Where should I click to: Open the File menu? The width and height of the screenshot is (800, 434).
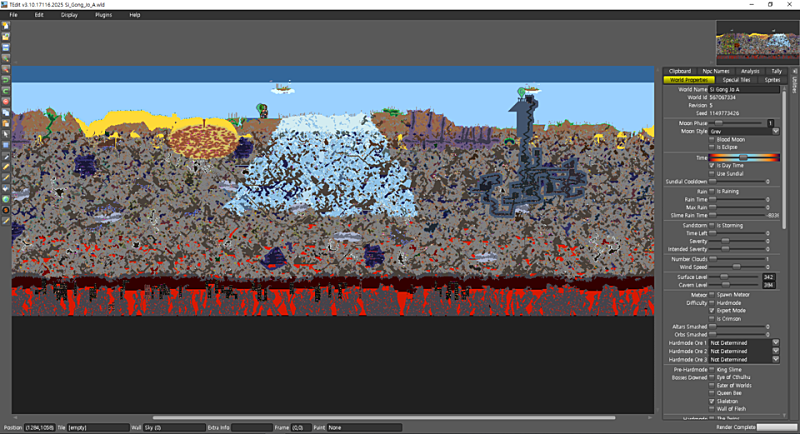click(14, 15)
